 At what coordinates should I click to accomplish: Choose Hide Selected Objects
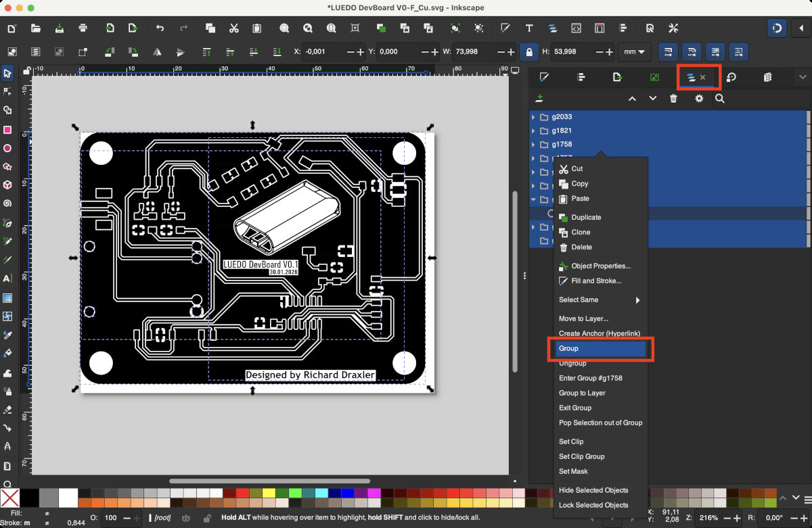coord(600,490)
